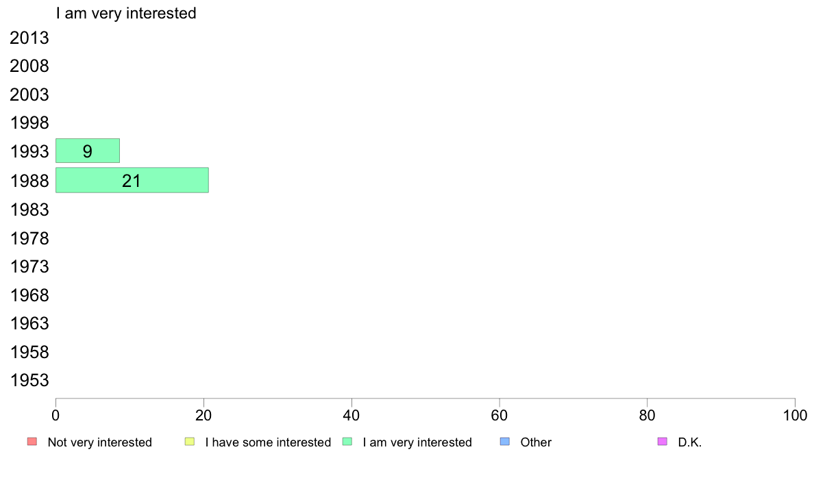Select the 1993 bar labeled 9
Image resolution: width=814 pixels, height=504 pixels.
click(x=88, y=151)
